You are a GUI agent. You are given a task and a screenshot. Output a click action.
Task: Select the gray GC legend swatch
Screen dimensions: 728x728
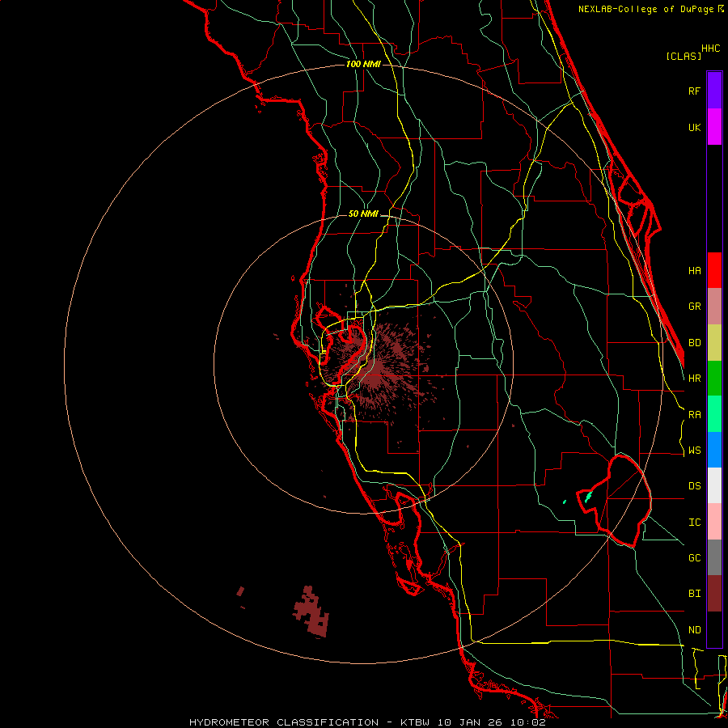click(714, 557)
